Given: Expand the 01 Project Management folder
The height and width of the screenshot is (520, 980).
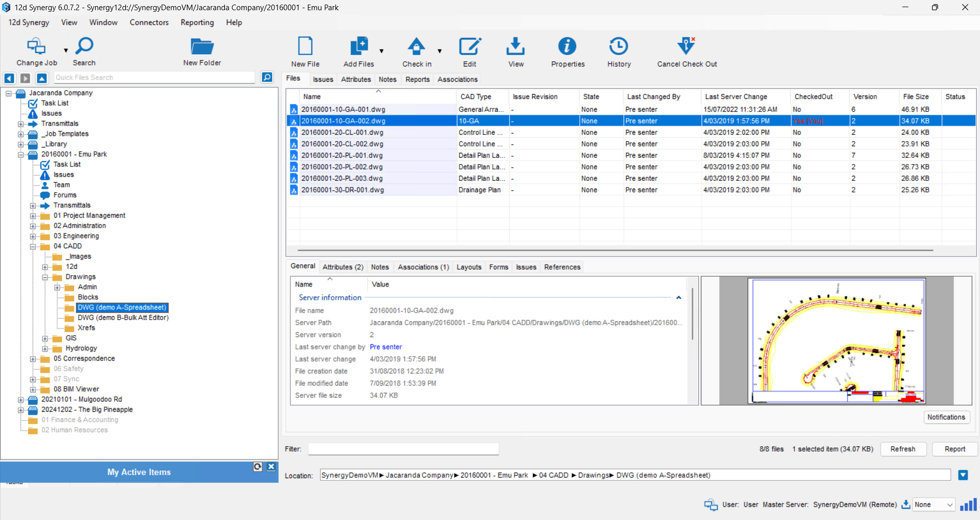Looking at the screenshot, I should coord(33,216).
